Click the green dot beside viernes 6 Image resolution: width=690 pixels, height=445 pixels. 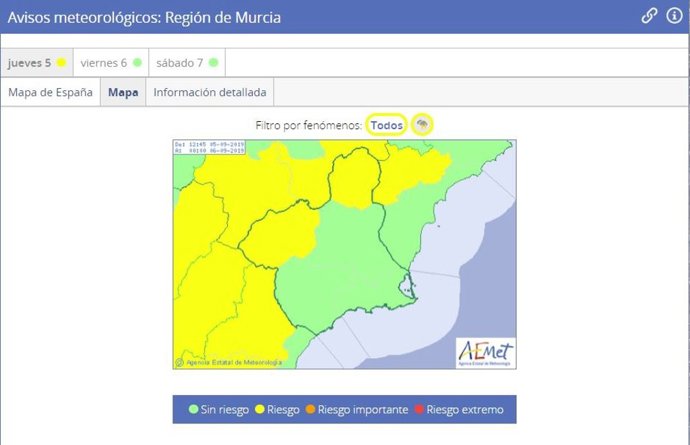[137, 63]
